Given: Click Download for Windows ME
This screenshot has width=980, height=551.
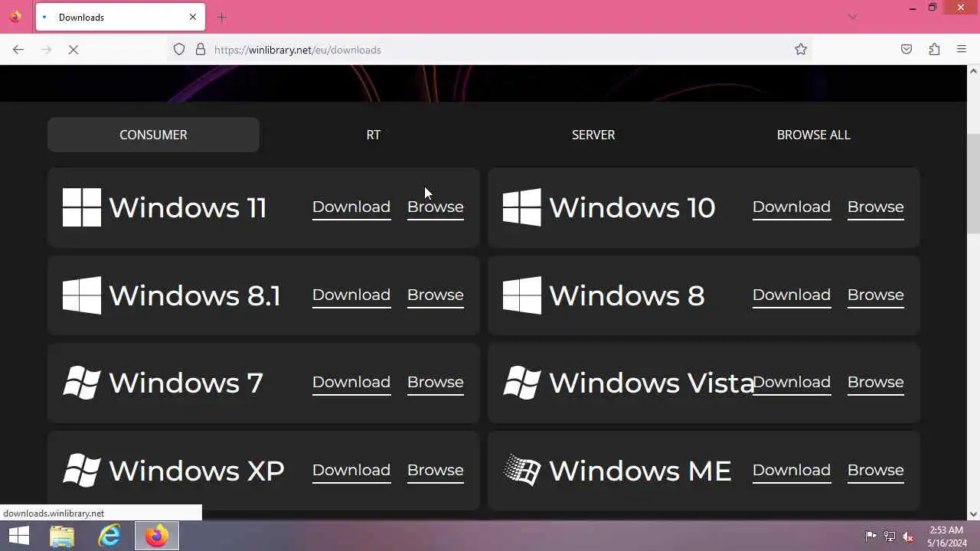Looking at the screenshot, I should click(792, 471).
